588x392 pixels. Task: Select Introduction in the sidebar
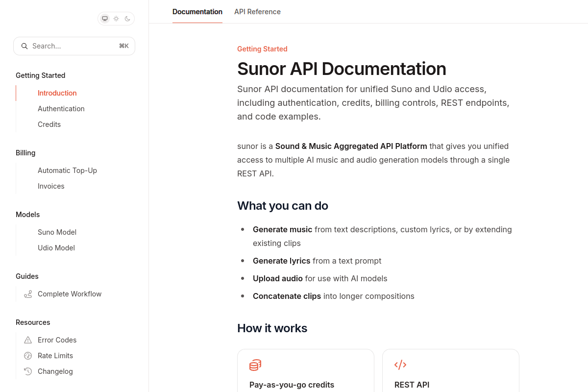pyautogui.click(x=57, y=93)
